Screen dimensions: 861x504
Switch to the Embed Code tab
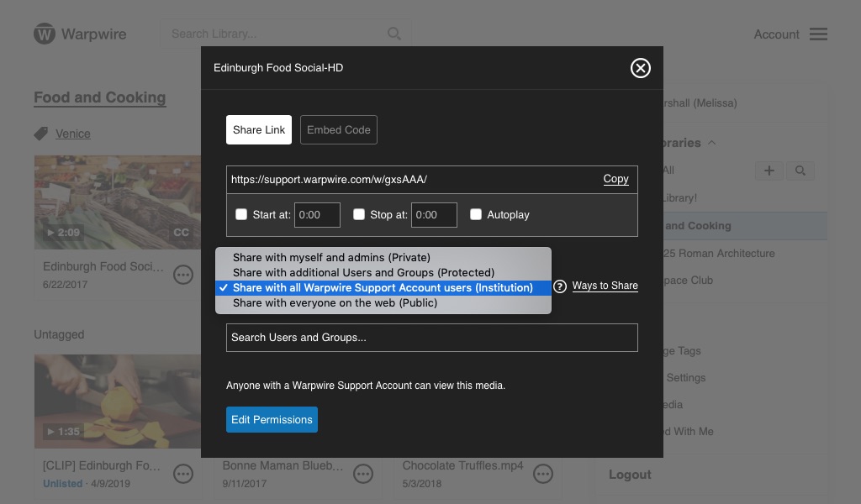(x=338, y=130)
